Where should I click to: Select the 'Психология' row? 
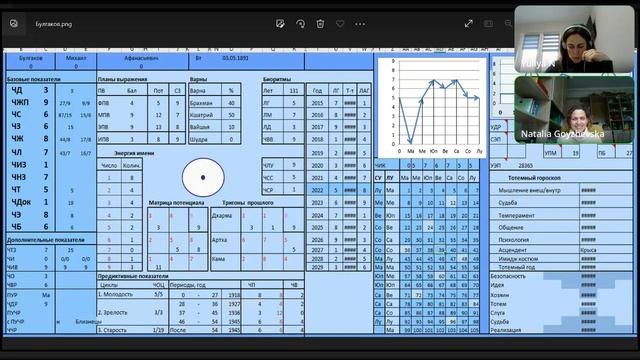tap(561, 240)
